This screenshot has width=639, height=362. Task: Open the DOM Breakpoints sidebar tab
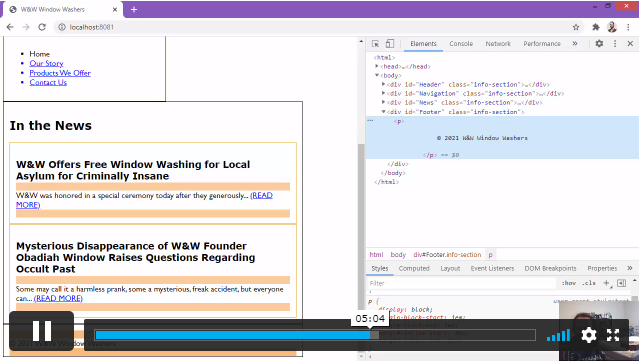(x=550, y=268)
